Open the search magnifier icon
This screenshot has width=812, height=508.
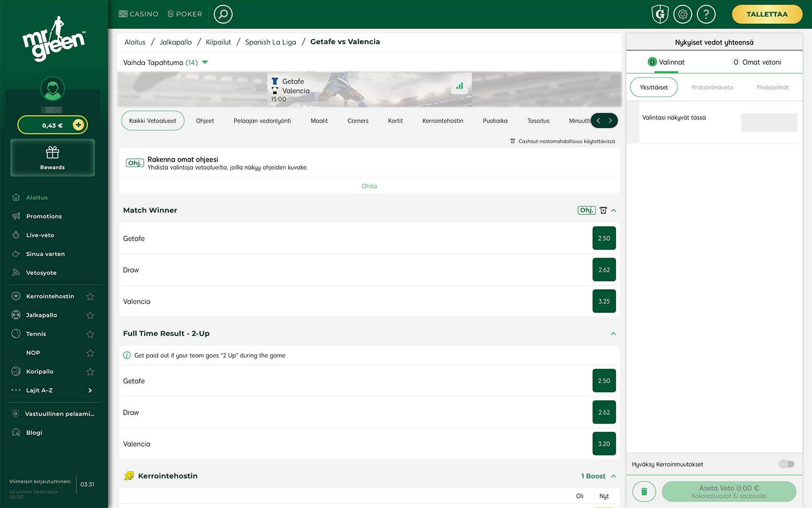[223, 14]
